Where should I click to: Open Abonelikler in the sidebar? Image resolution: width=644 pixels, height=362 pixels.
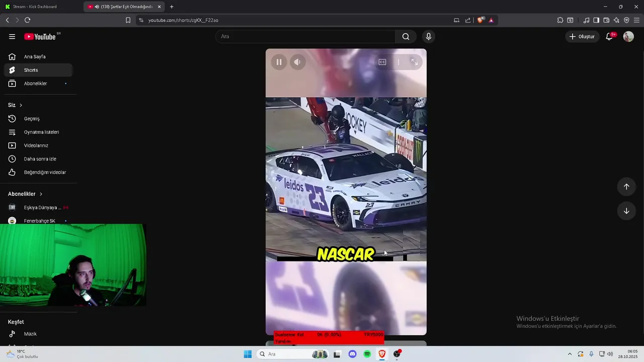(38, 83)
